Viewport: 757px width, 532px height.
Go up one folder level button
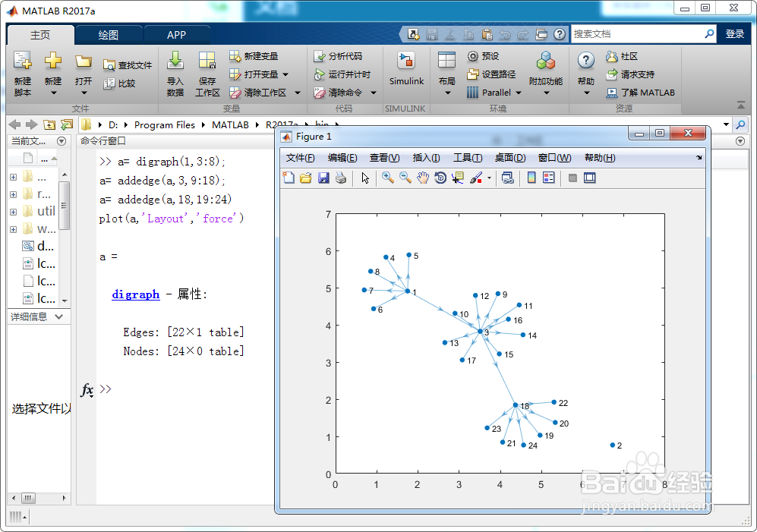point(49,124)
